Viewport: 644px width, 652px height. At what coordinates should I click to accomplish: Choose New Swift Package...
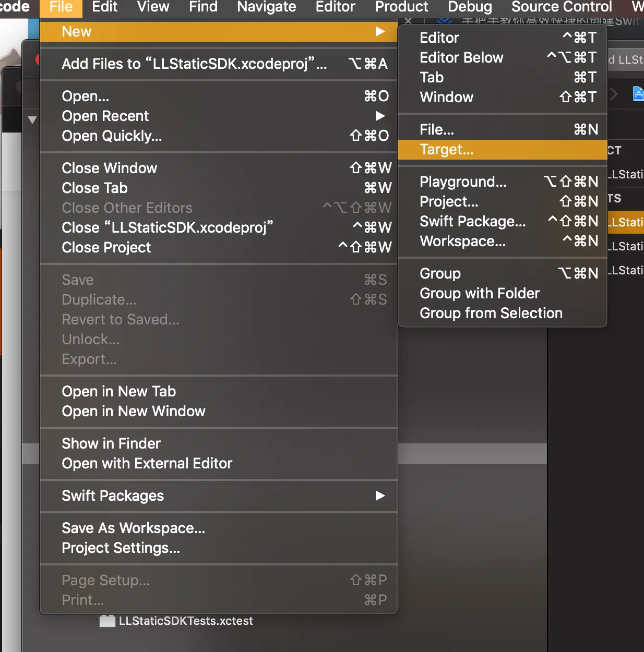pyautogui.click(x=503, y=222)
